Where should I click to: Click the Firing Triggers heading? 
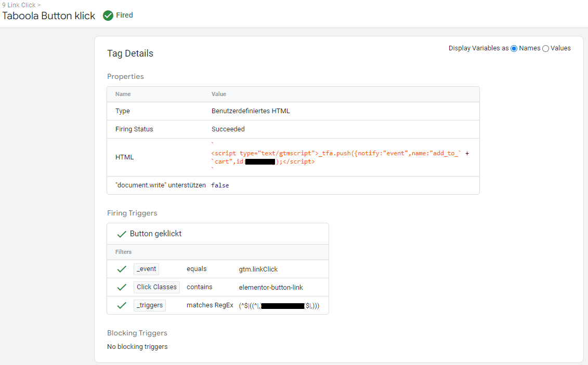[132, 213]
